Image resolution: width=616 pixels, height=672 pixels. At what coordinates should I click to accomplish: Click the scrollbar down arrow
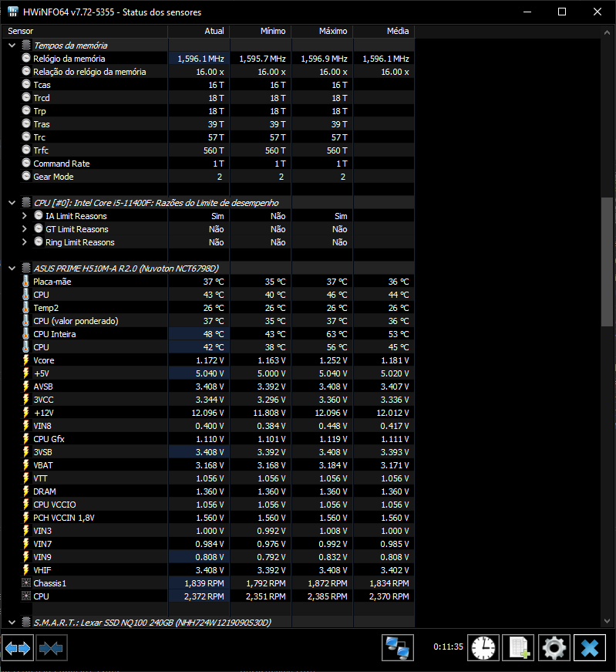click(607, 621)
